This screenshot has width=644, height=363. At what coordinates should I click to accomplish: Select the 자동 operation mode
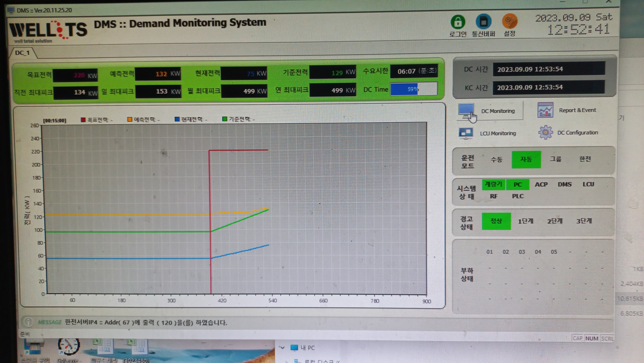coord(526,159)
